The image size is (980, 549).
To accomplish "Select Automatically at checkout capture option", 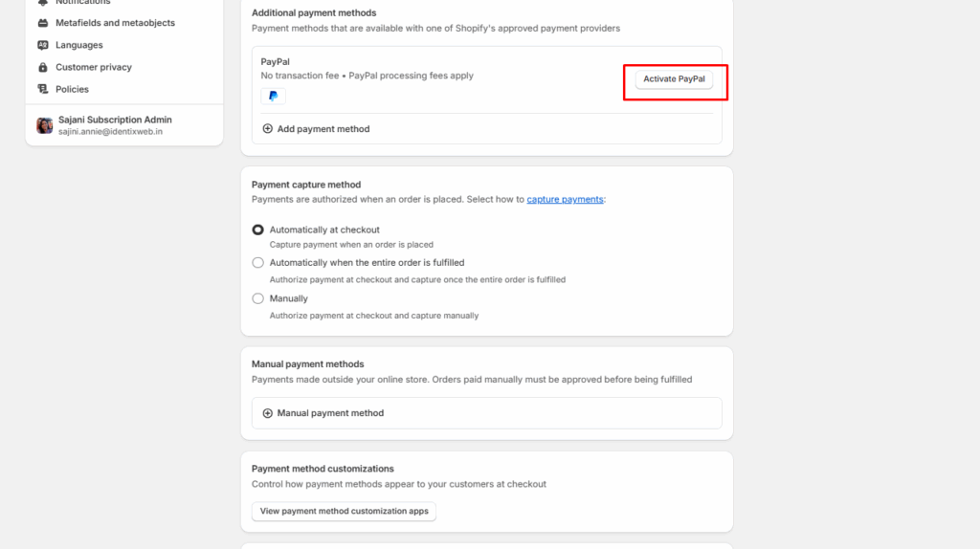I will (x=258, y=230).
